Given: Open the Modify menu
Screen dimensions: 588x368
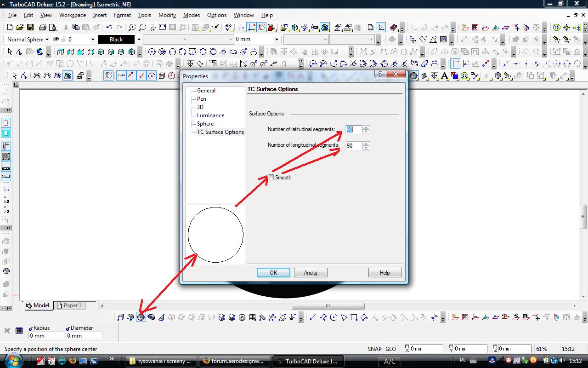Looking at the screenshot, I should tap(167, 15).
